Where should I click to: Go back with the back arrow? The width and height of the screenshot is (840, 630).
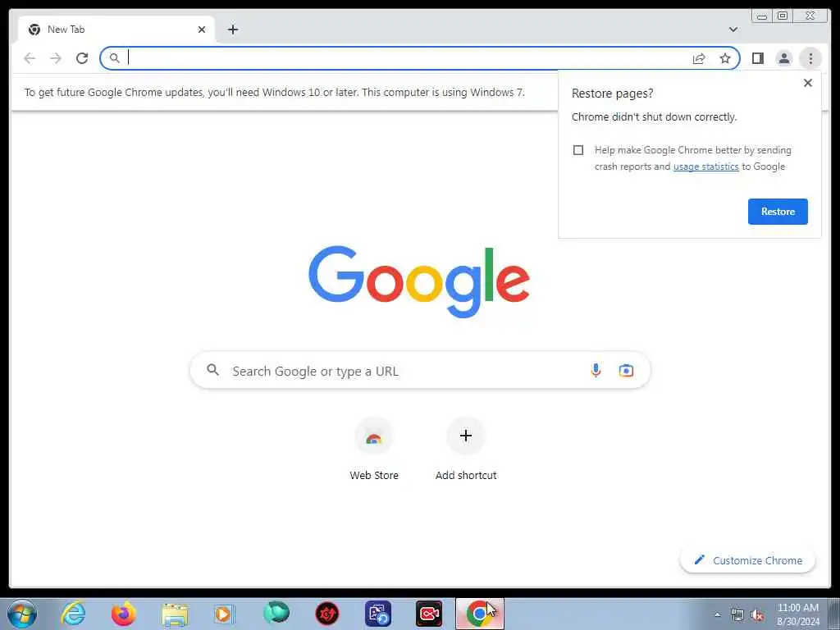pos(30,58)
